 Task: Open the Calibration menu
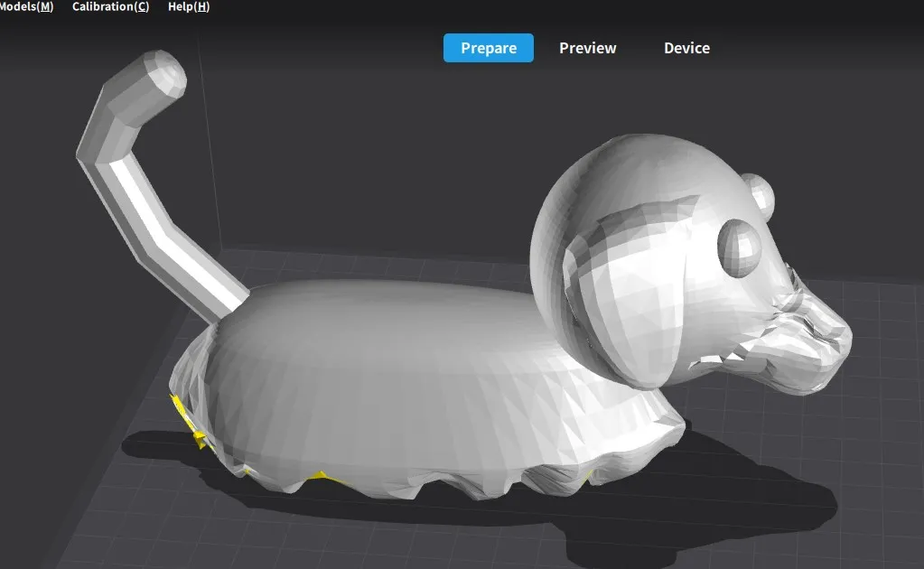[108, 7]
